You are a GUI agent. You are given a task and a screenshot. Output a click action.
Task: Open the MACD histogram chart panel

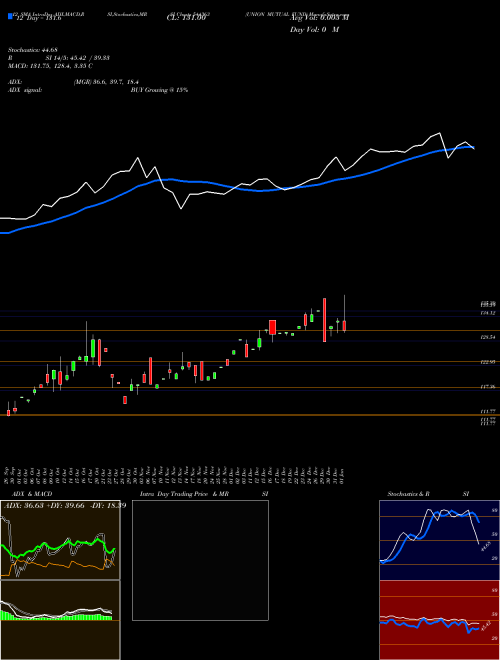(x=60, y=620)
